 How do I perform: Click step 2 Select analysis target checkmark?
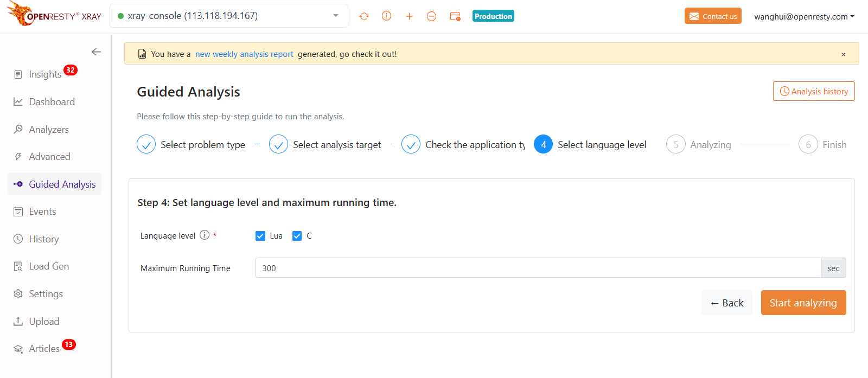[x=278, y=144]
